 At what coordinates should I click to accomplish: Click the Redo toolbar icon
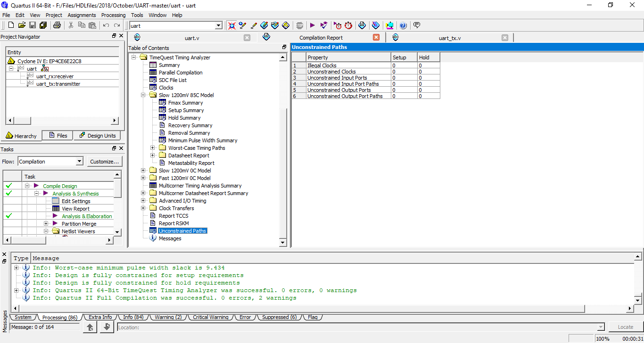tap(117, 25)
